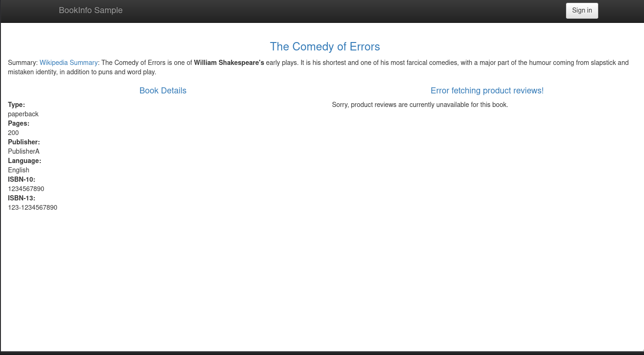Click the bold William Shakespeare's text
The height and width of the screenshot is (355, 644).
(x=229, y=63)
